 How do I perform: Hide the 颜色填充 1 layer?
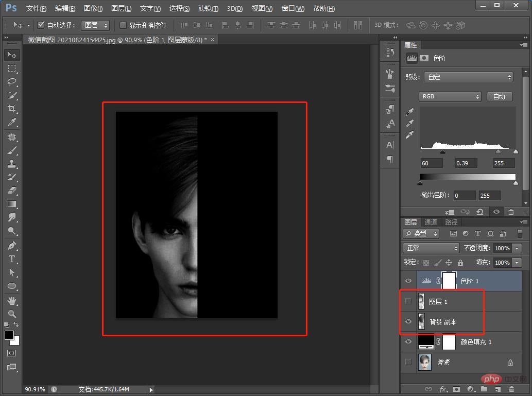click(408, 342)
